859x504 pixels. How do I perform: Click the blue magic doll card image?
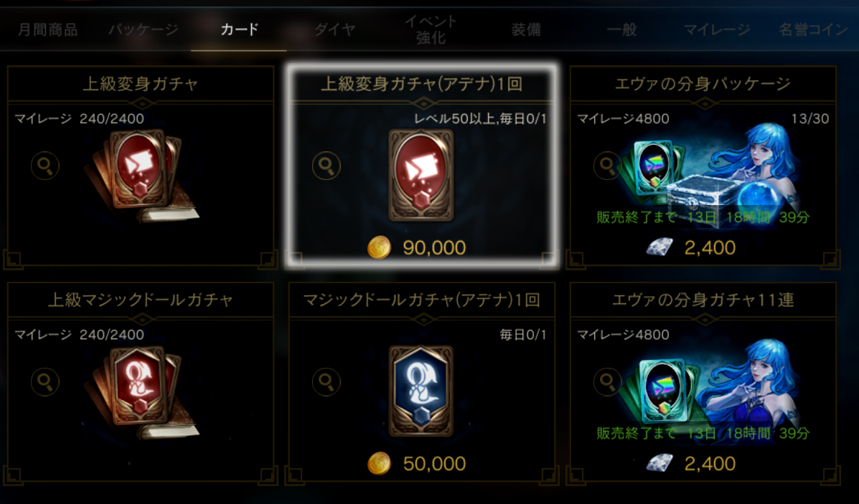click(421, 391)
